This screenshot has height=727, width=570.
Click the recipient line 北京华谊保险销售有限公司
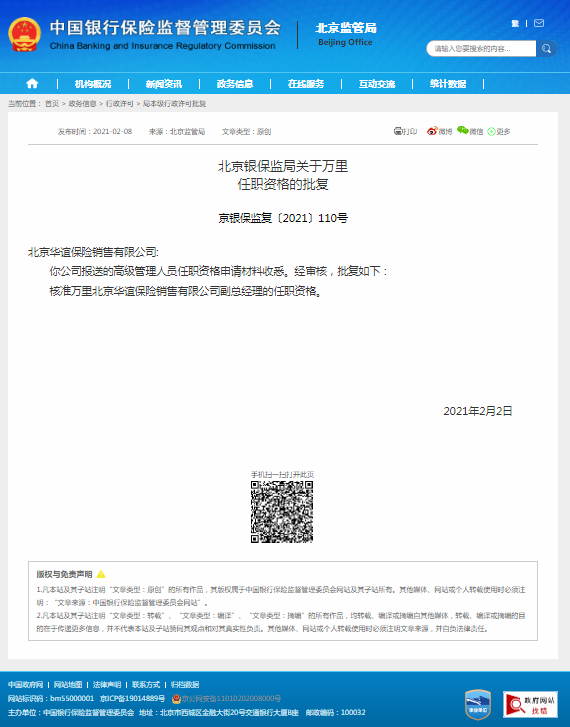point(93,252)
